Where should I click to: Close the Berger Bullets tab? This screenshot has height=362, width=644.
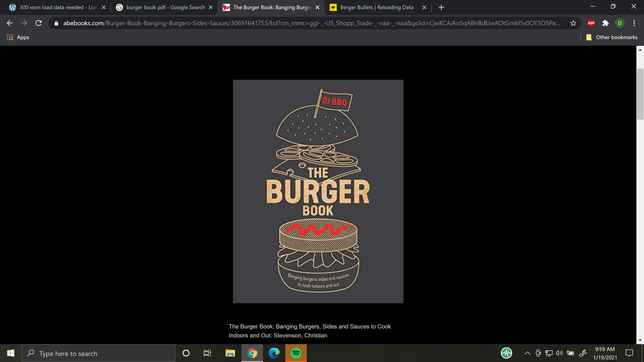click(424, 8)
